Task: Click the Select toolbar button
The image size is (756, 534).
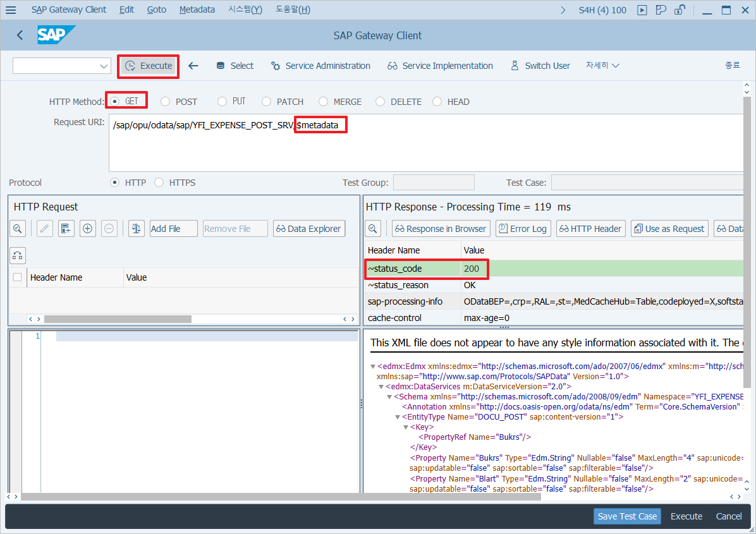Action: click(x=235, y=66)
